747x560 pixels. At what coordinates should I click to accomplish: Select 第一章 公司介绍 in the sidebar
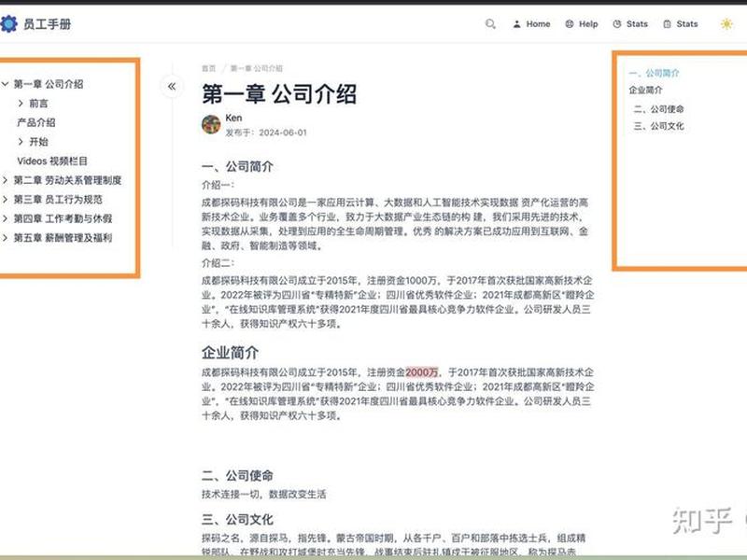click(x=49, y=84)
